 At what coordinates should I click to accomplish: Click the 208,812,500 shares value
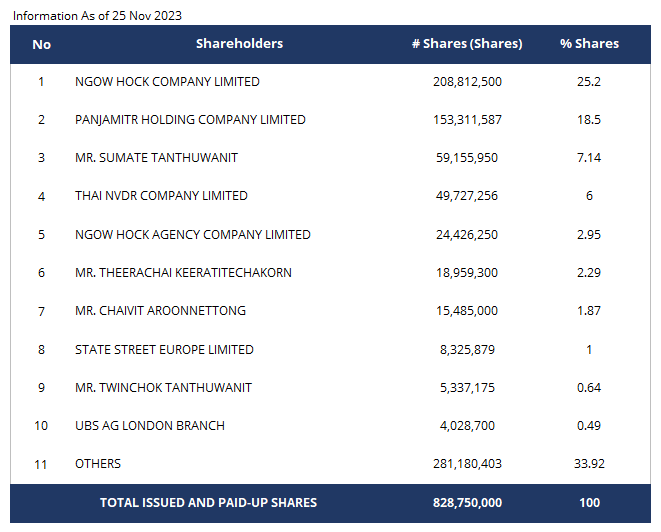[467, 82]
